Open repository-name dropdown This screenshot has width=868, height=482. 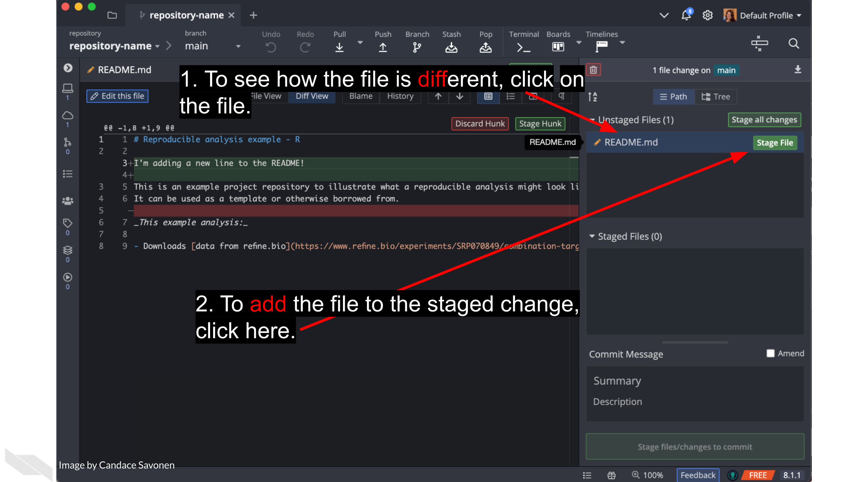coord(115,46)
